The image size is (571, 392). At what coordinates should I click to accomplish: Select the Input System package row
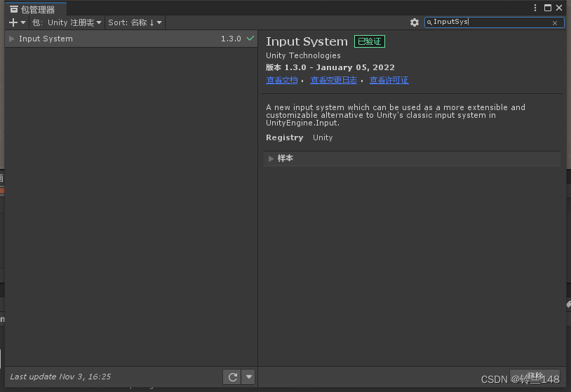tap(131, 39)
